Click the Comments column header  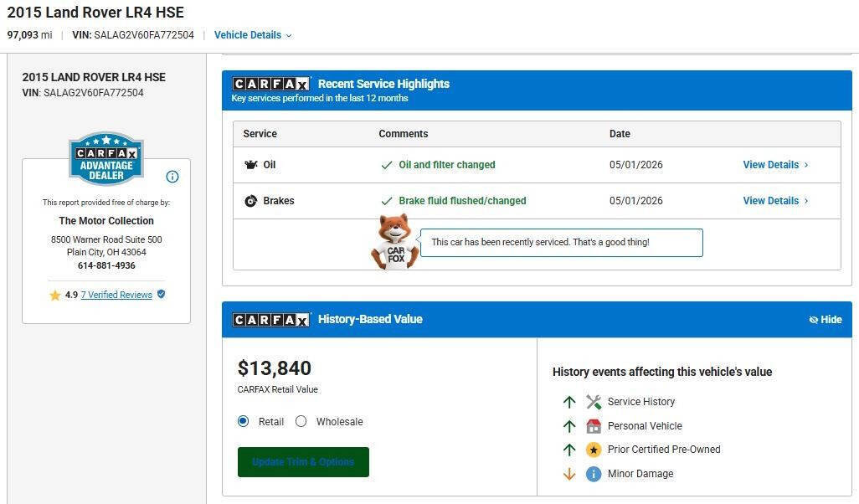pos(404,134)
